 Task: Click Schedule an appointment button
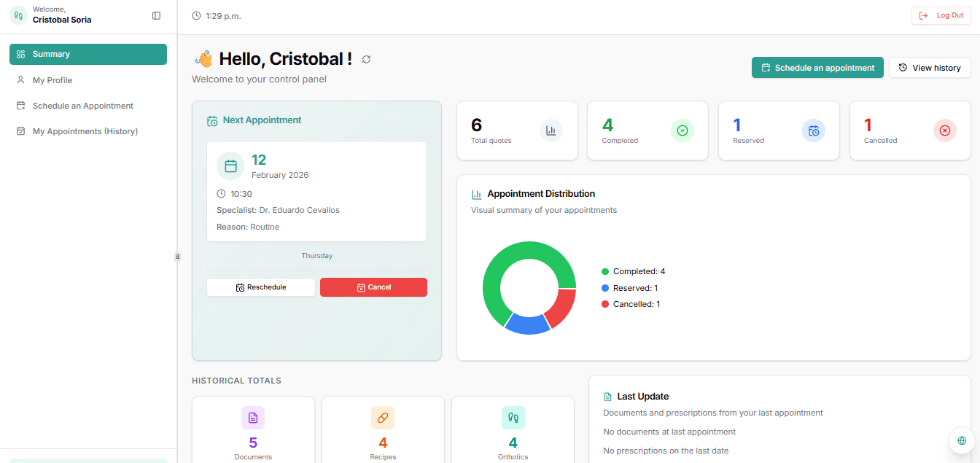(x=817, y=67)
